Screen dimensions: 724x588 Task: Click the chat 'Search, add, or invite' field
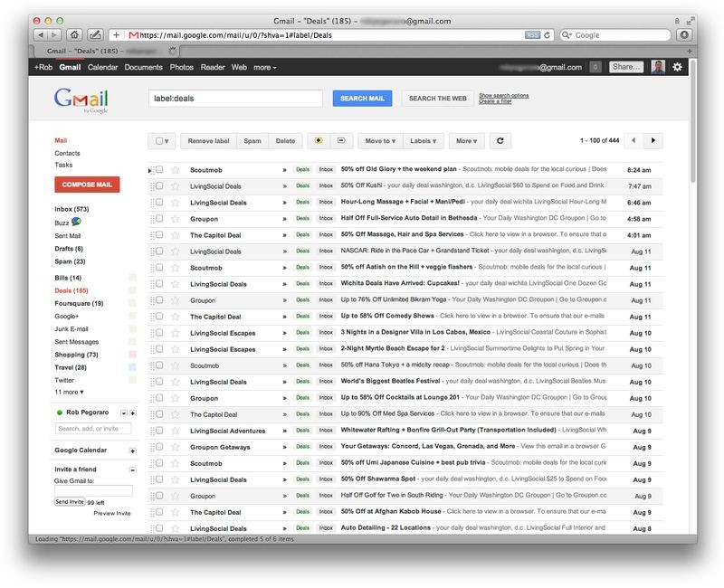93,429
